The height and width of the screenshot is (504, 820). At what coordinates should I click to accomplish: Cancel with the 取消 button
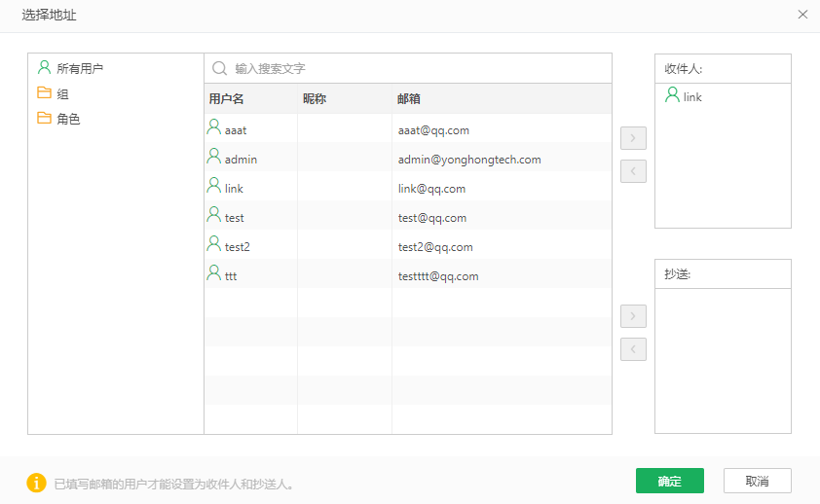tap(758, 481)
